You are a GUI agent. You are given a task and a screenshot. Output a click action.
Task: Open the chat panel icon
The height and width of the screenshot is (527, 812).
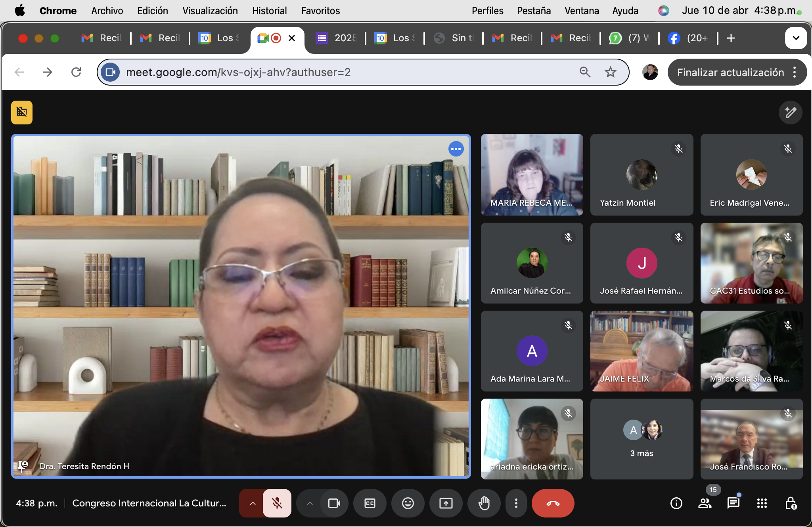click(733, 503)
